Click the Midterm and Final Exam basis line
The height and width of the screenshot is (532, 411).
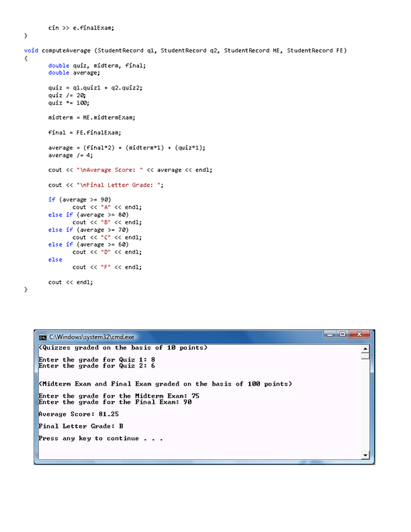click(165, 384)
